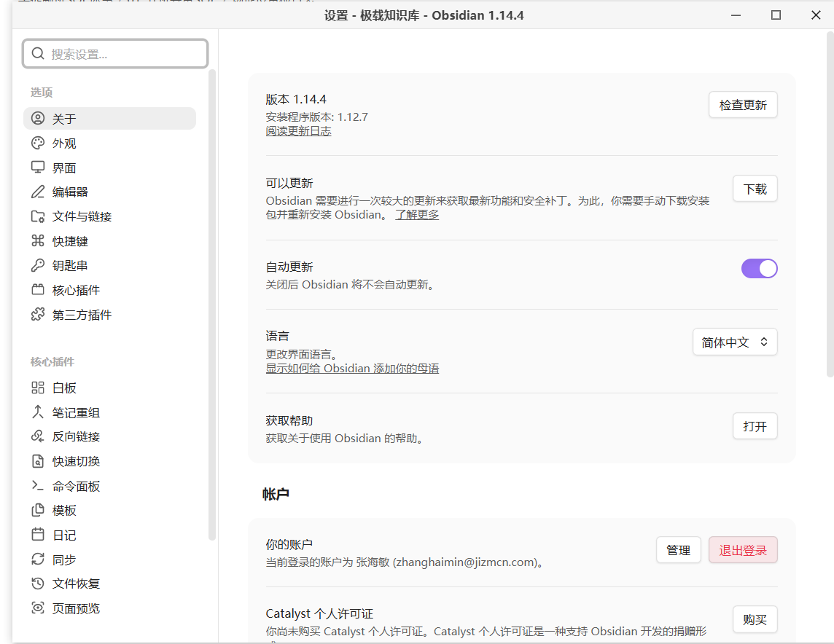
Task: Click the 下载 download button
Action: (755, 189)
